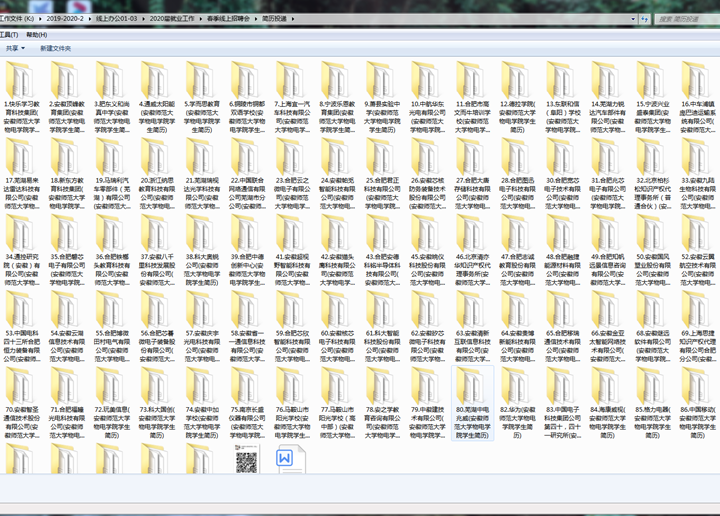Click 简历投递 breadcrumb segment
Viewport: 720px width, 516px height.
pyautogui.click(x=273, y=19)
